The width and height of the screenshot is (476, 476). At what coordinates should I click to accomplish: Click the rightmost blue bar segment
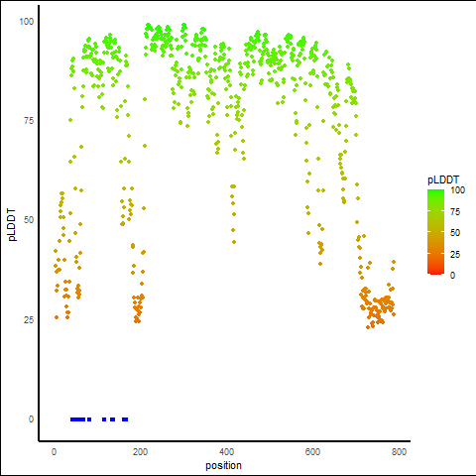pos(125,419)
